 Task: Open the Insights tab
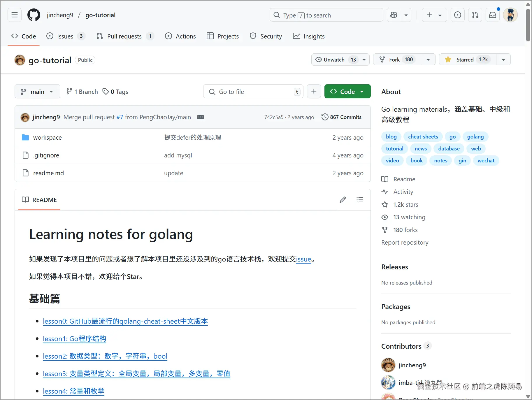click(x=309, y=36)
